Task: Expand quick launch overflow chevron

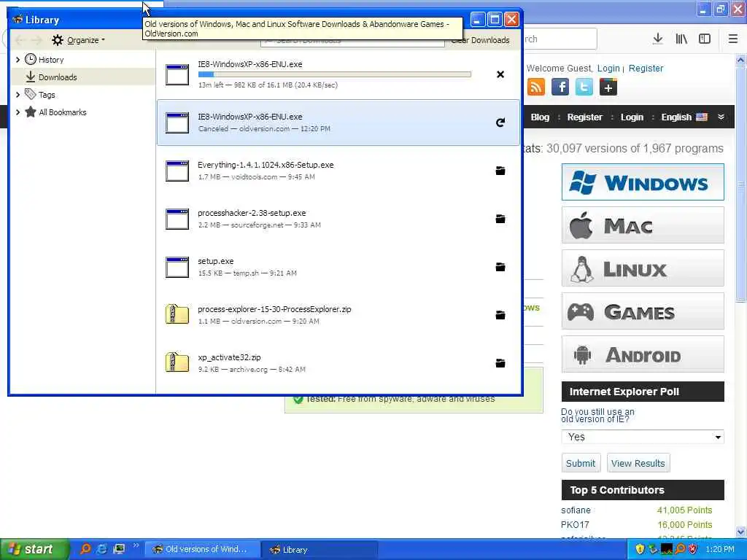Action: 136,545
